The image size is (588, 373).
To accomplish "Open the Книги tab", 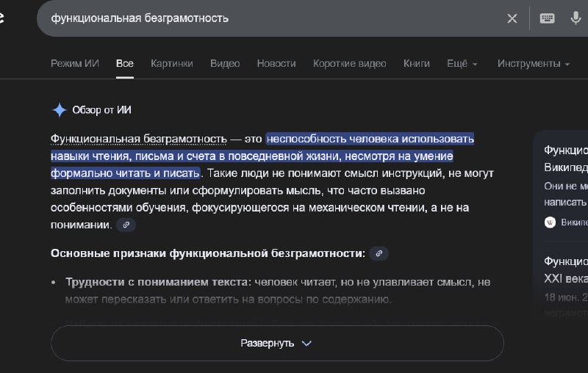I will pos(416,64).
